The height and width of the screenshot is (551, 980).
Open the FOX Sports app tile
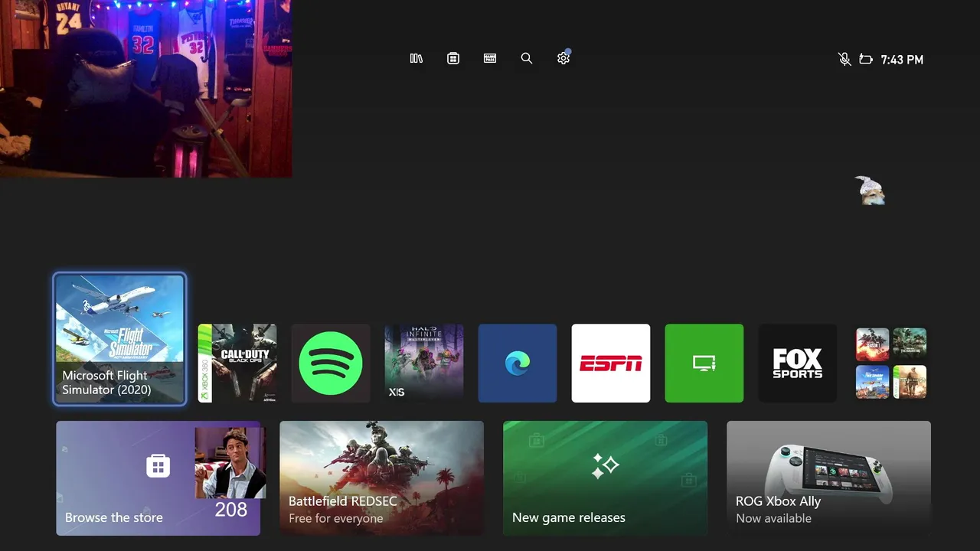[x=798, y=363]
